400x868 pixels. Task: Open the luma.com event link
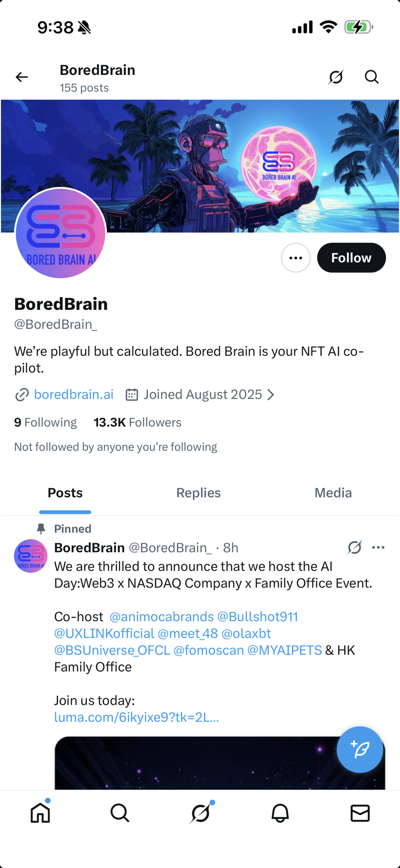(136, 717)
